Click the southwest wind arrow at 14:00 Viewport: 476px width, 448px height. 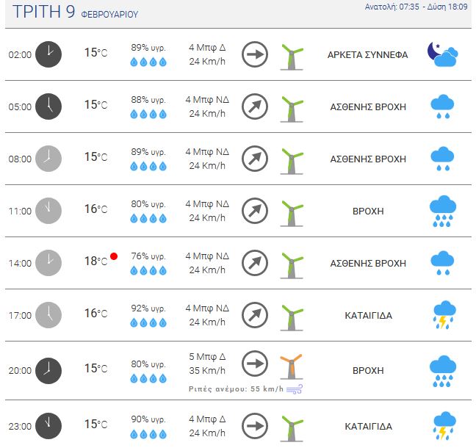[255, 263]
